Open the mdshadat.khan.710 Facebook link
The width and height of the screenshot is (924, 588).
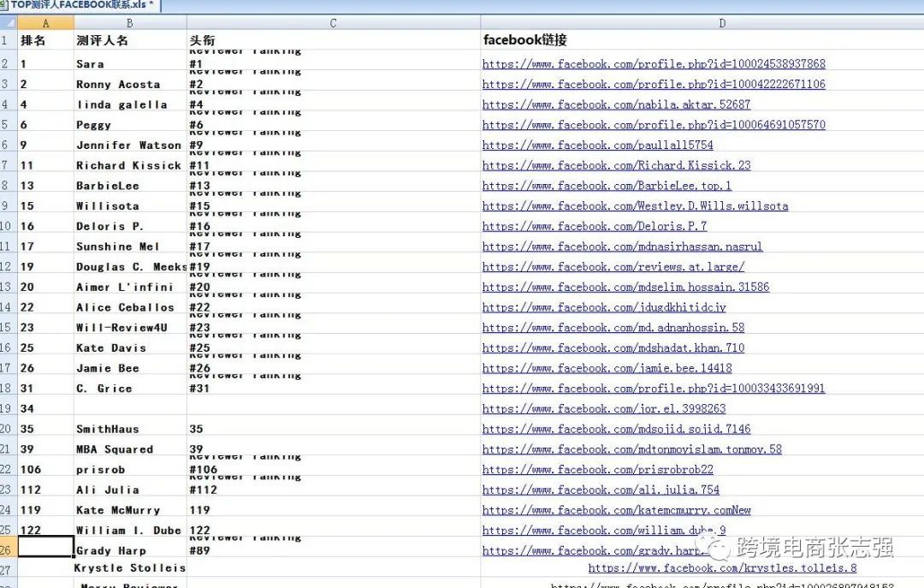pos(613,347)
